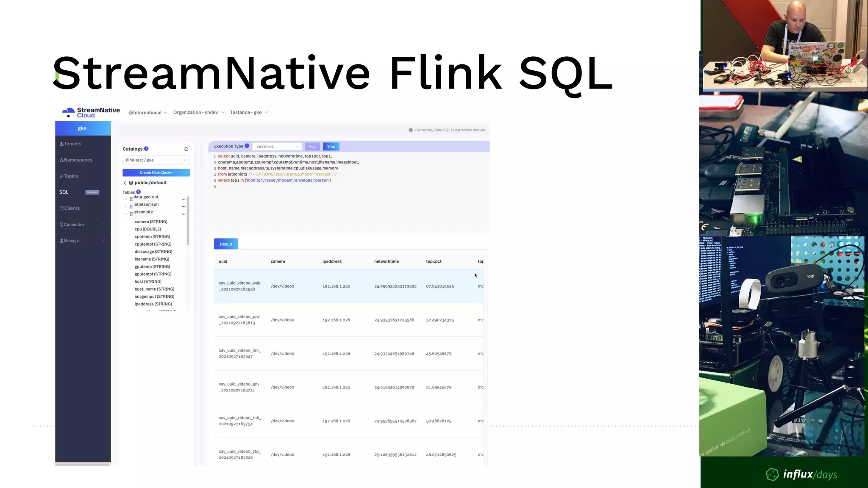Click the networktime column header

point(386,262)
